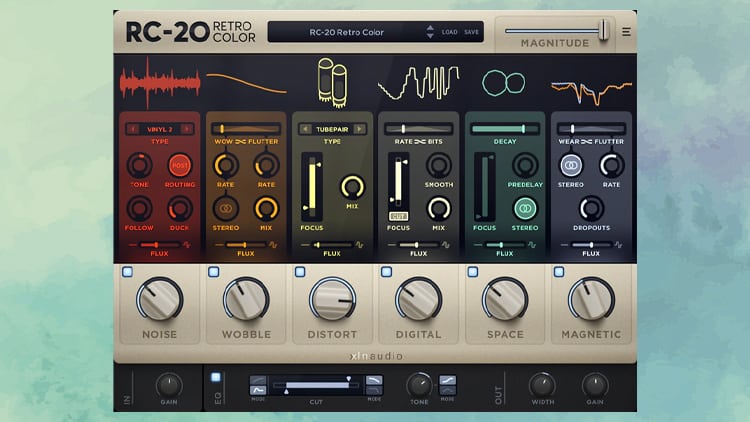Select the upper low-cut EQ mode icon
This screenshot has width=750, height=422.
click(258, 380)
